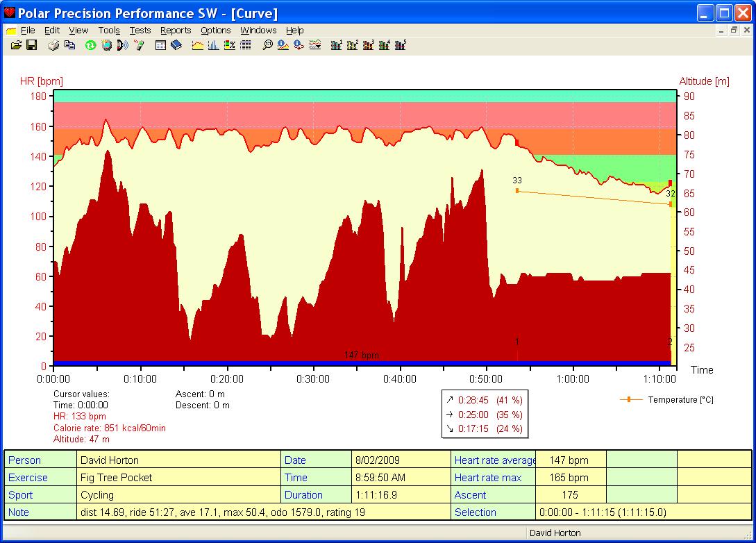Select the Print icon
Screen dimensions: 756x543
point(53,44)
